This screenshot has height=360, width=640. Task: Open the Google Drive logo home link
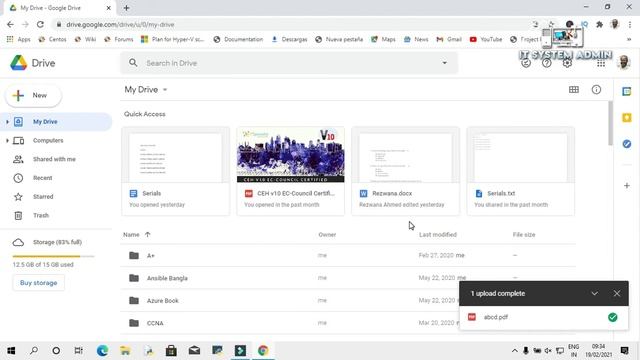coord(33,63)
